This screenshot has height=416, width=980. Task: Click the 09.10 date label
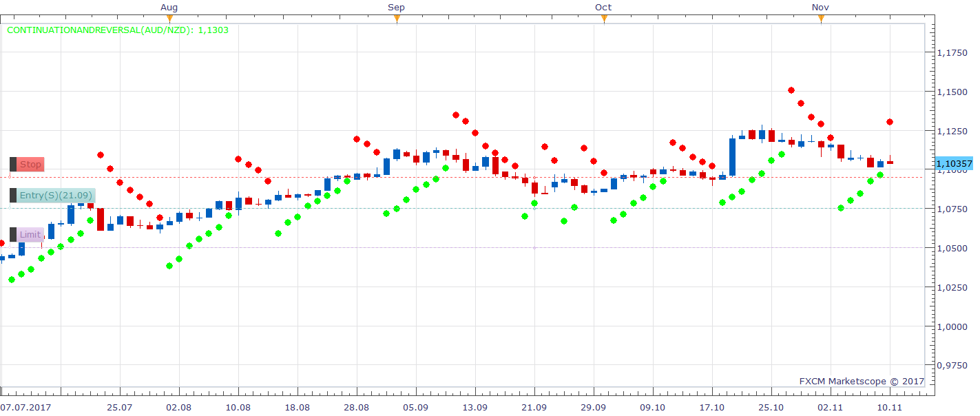[x=653, y=408]
